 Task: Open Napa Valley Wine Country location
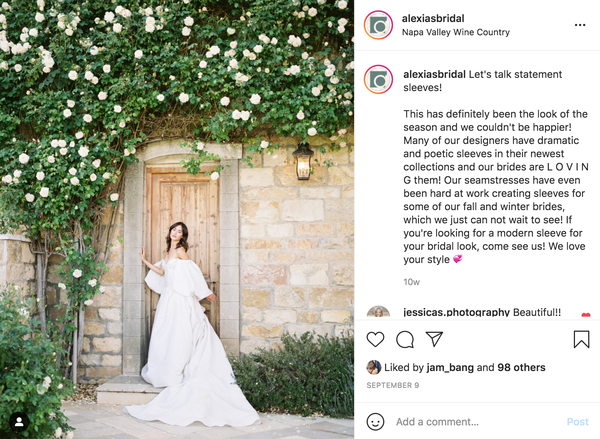point(455,32)
